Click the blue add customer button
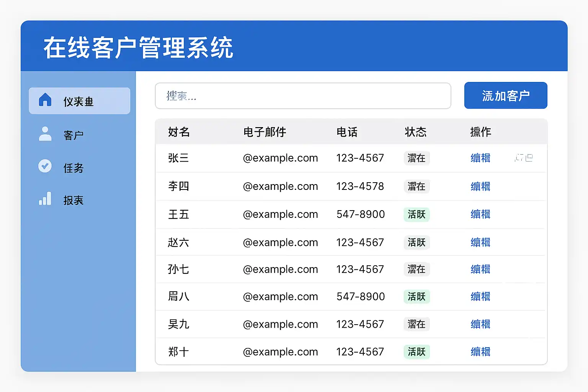 [505, 96]
